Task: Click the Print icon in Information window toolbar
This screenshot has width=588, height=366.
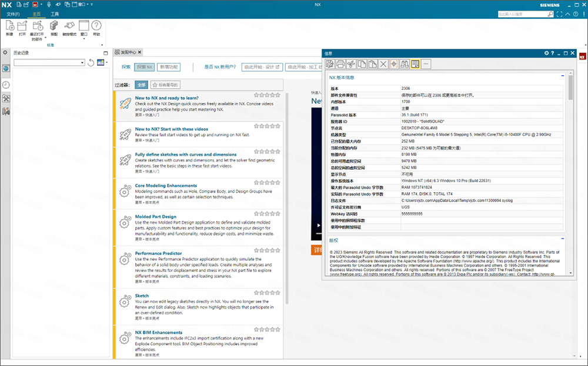Action: click(x=340, y=64)
